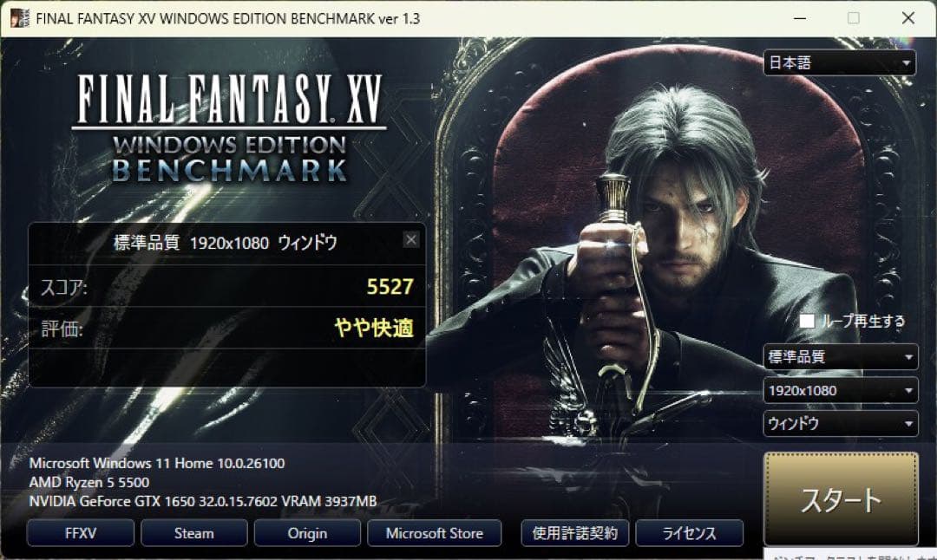937x560 pixels.
Task: Click the language dropdown arrow
Action: [x=906, y=62]
